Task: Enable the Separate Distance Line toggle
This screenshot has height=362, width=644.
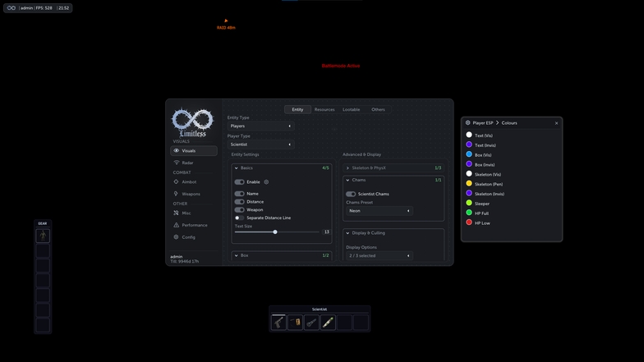Action: [x=239, y=218]
